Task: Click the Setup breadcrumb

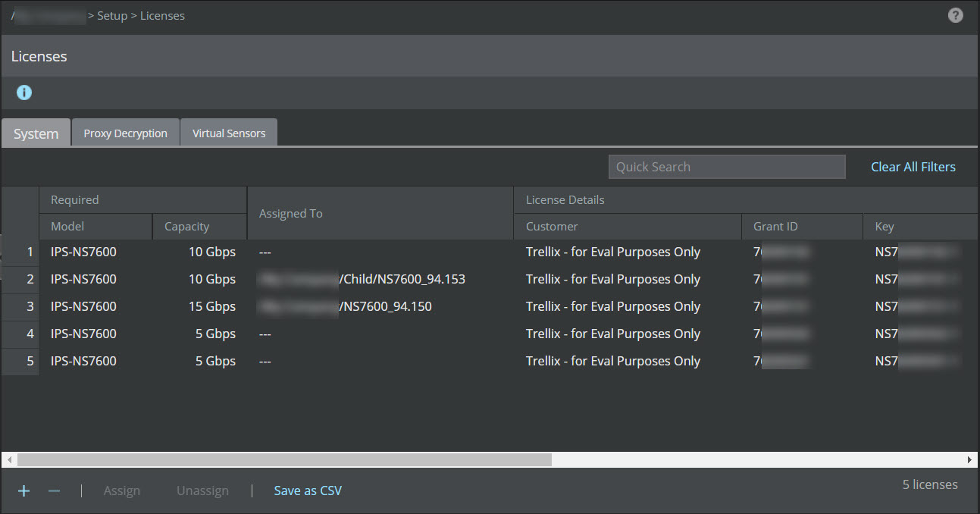Action: (112, 15)
